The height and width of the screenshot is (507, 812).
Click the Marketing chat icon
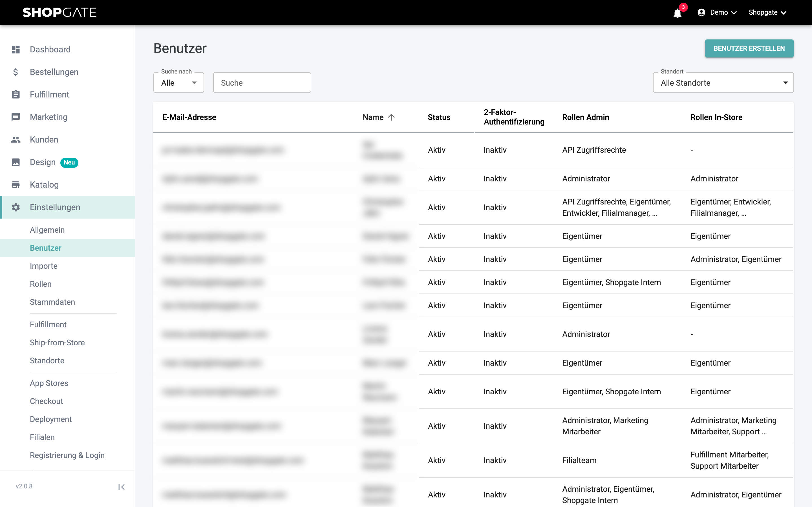[16, 117]
